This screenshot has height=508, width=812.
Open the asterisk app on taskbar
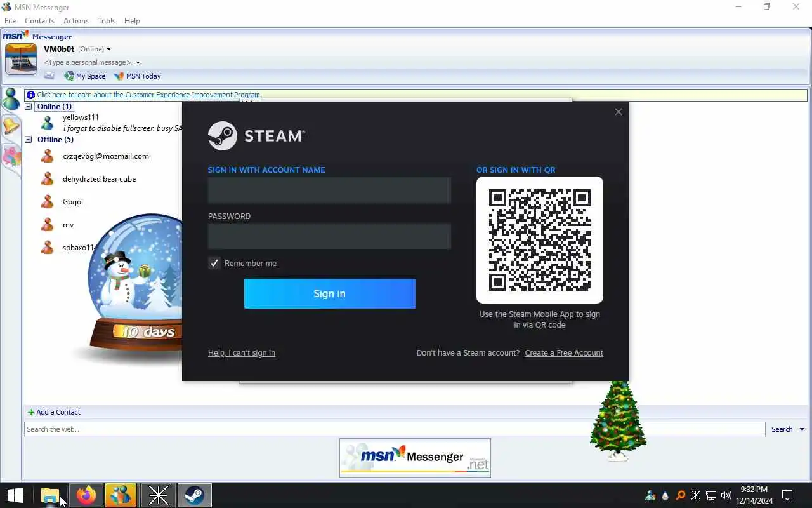(158, 495)
